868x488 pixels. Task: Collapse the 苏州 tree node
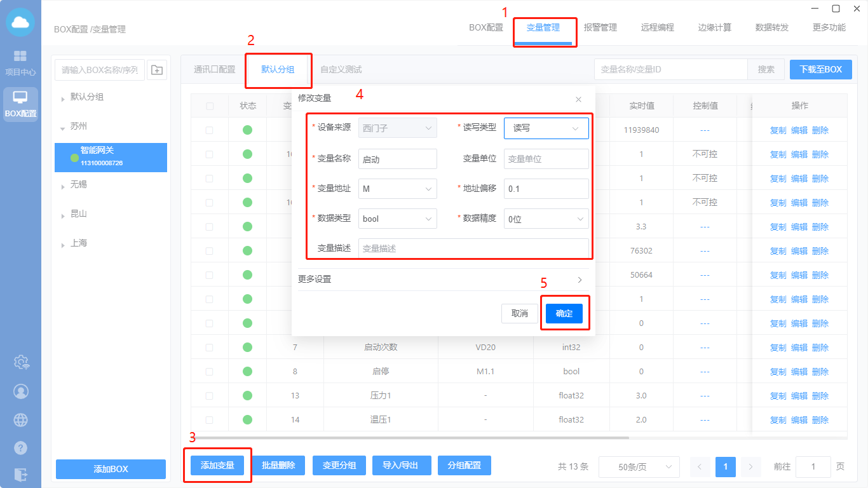click(x=63, y=128)
